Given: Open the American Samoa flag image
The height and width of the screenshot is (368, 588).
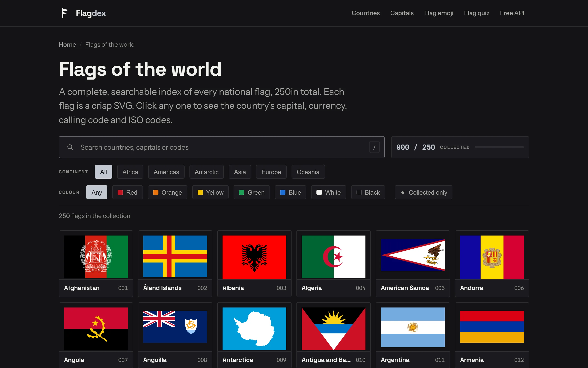Looking at the screenshot, I should (413, 255).
